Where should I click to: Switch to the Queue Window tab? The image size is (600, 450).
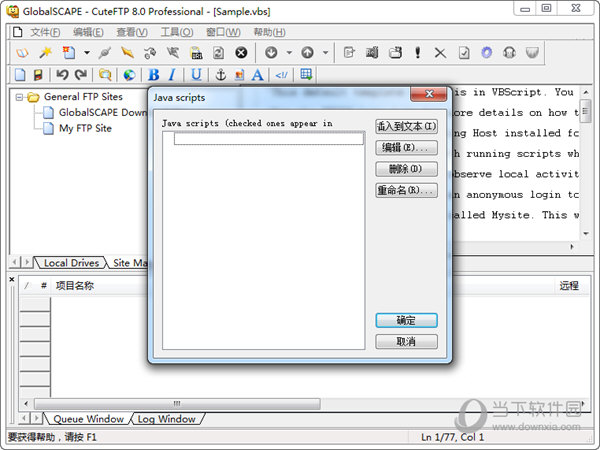pos(88,419)
